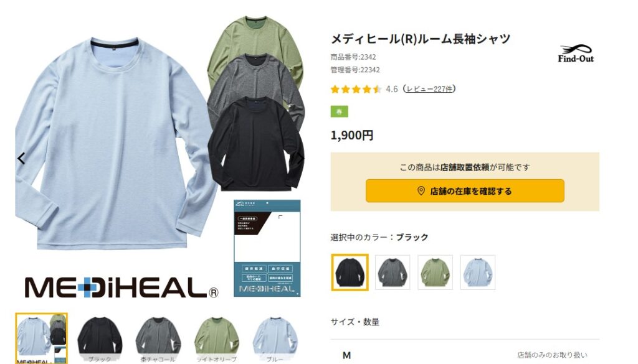This screenshot has width=638, height=364.
Task: Check store inventory with yellow button
Action: coord(465,191)
